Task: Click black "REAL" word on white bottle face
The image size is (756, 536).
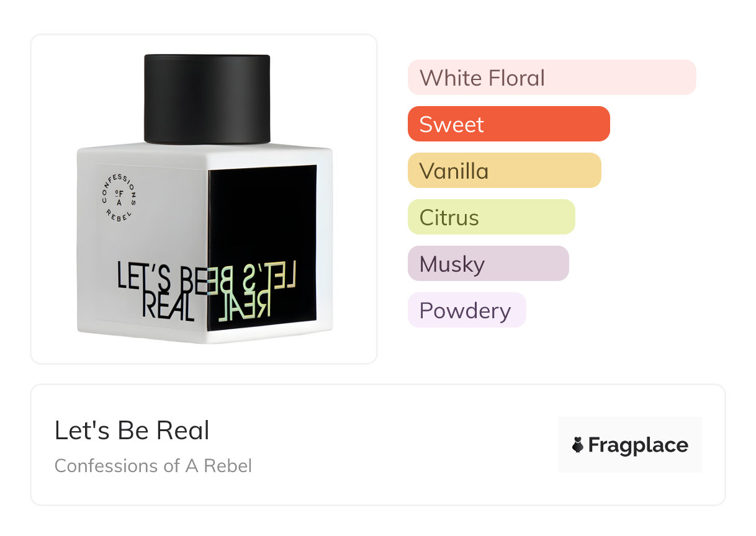Action: 168,308
